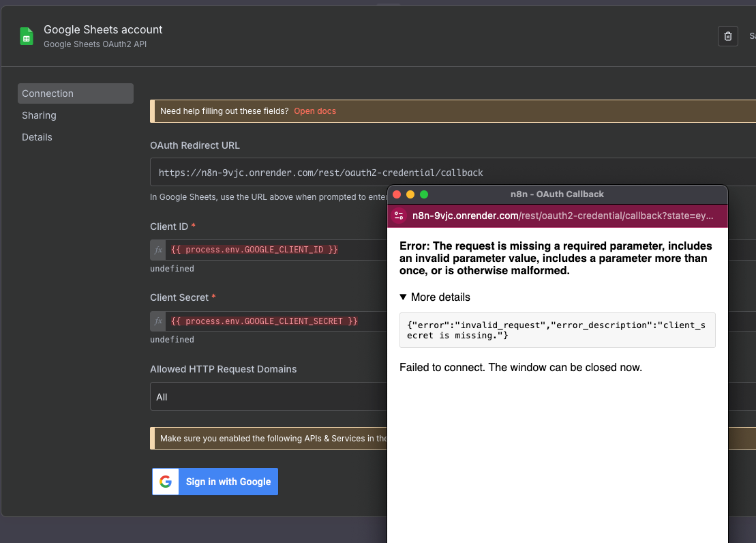Switch to the Sharing tab

[x=39, y=115]
